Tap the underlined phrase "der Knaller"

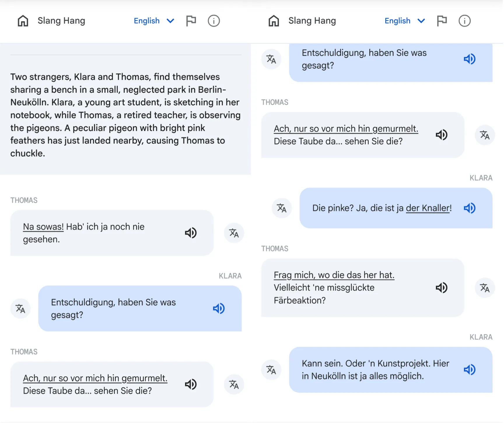[428, 208]
